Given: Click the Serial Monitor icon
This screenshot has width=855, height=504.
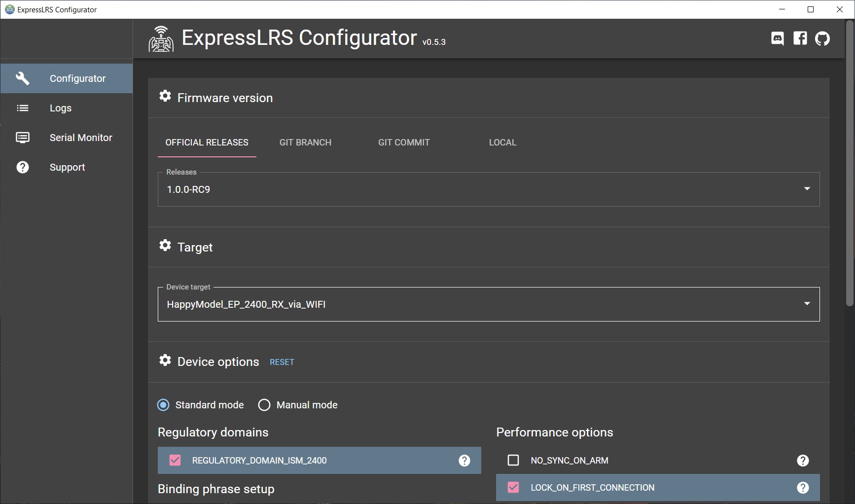Looking at the screenshot, I should tap(23, 138).
